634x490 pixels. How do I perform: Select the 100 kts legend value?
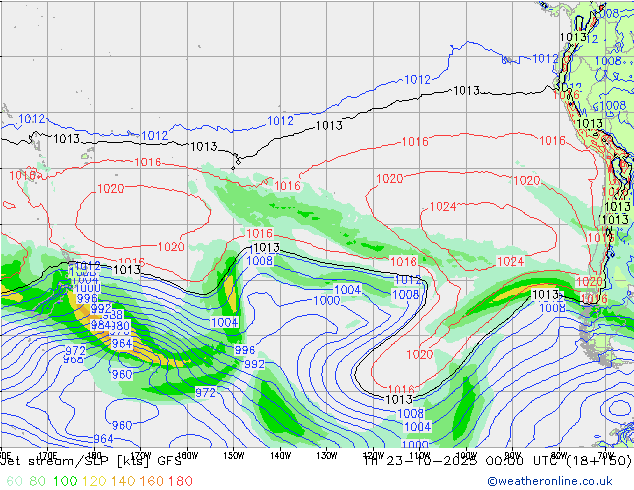tap(65, 481)
